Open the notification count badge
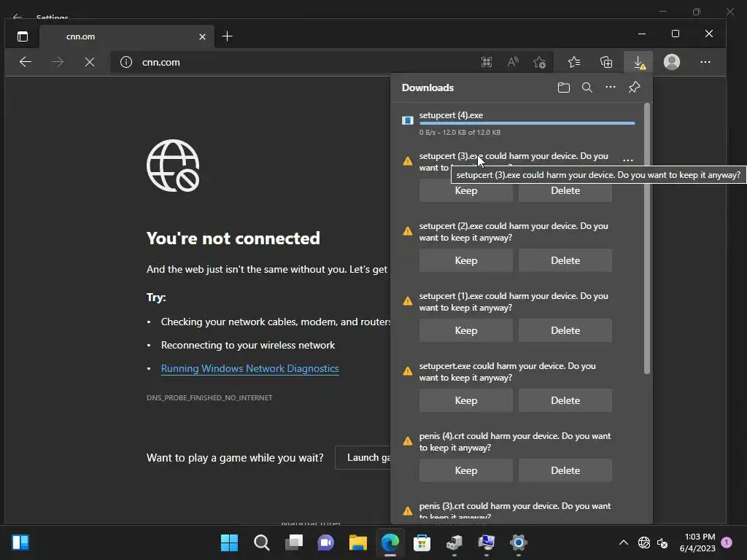Image resolution: width=747 pixels, height=560 pixels. (727, 542)
